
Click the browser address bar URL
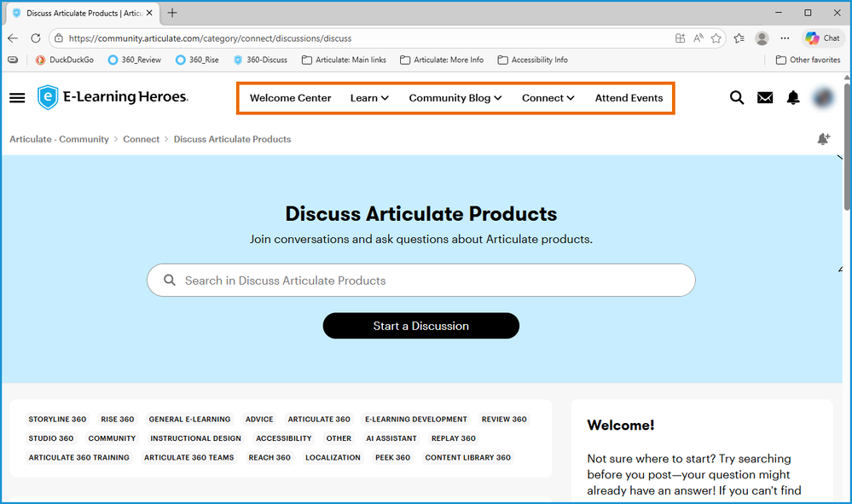coord(211,38)
